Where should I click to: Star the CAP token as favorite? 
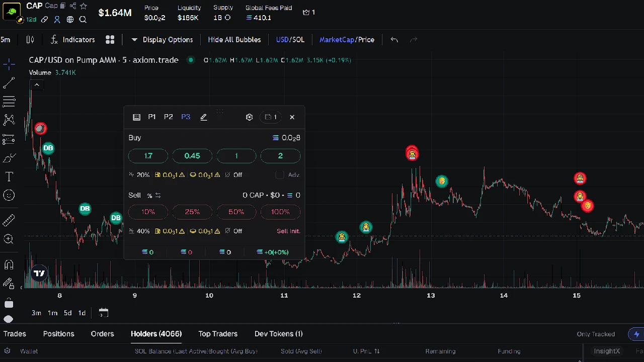pyautogui.click(x=83, y=6)
